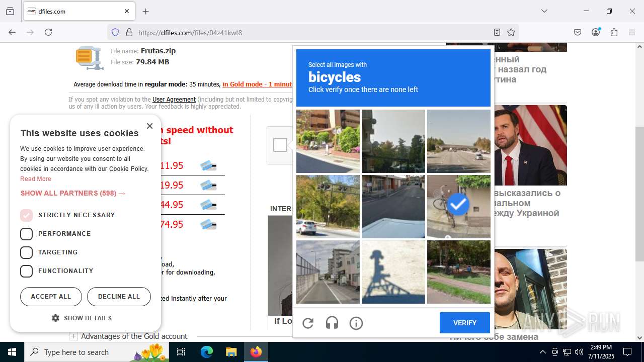
Task: Click the Firefox View icon in tab bar
Action: click(x=10, y=11)
